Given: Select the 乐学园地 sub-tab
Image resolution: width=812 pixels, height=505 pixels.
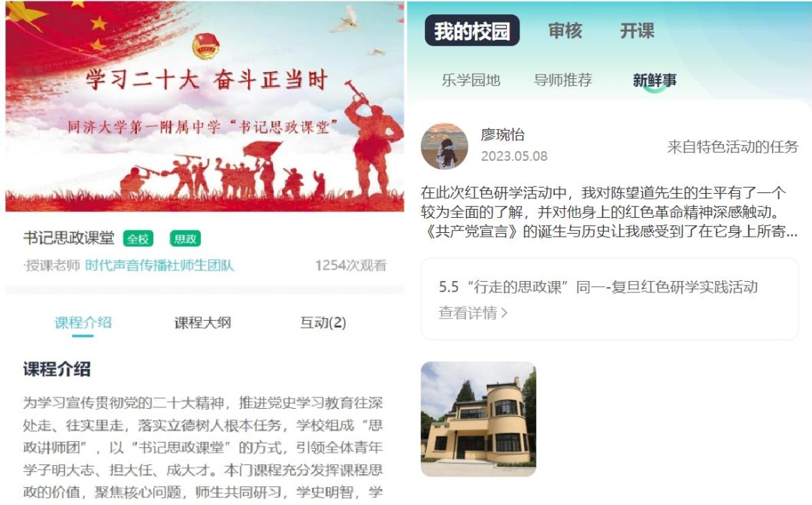Looking at the screenshot, I should pyautogui.click(x=471, y=80).
